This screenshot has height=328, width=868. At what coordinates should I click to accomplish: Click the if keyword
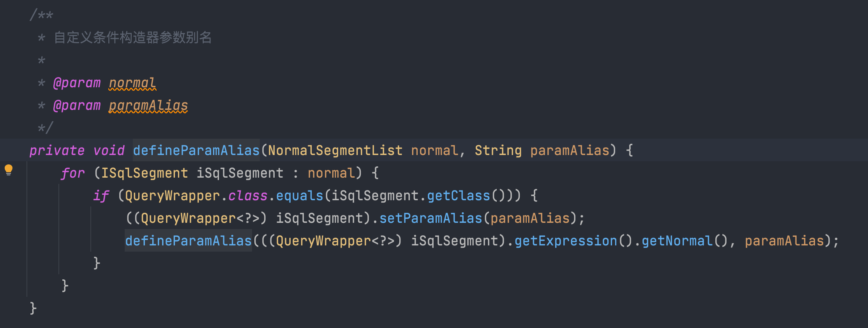pos(101,196)
